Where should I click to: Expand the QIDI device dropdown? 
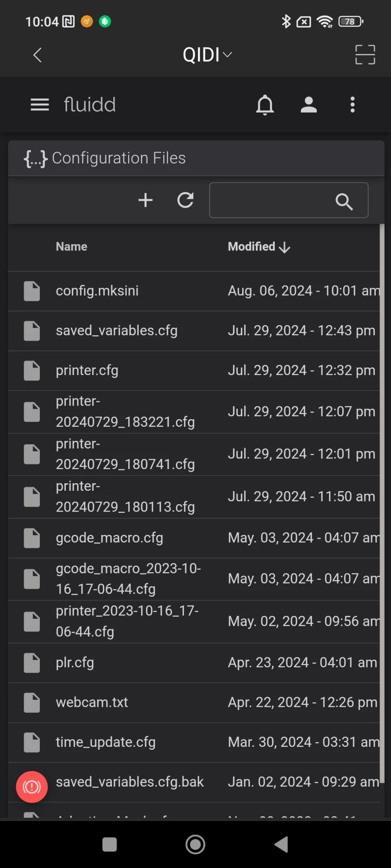click(x=207, y=55)
